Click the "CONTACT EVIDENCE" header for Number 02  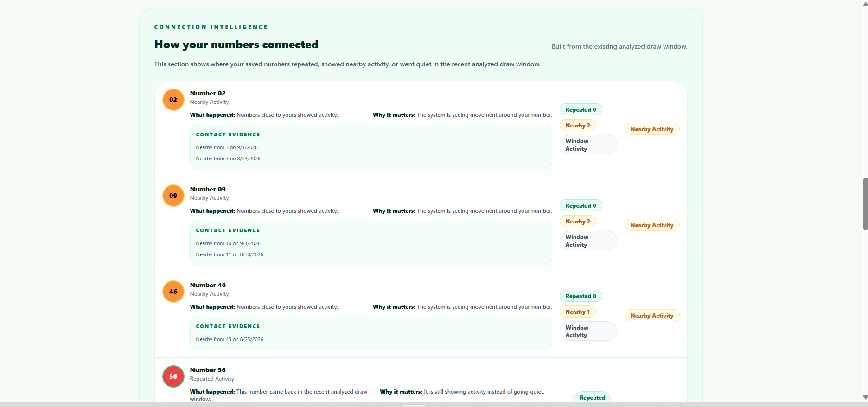228,134
